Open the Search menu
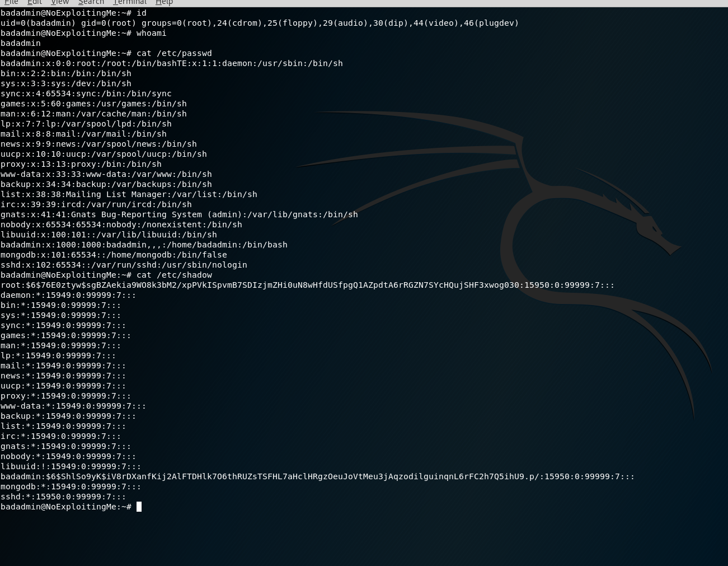The height and width of the screenshot is (566, 728). pos(91,2)
